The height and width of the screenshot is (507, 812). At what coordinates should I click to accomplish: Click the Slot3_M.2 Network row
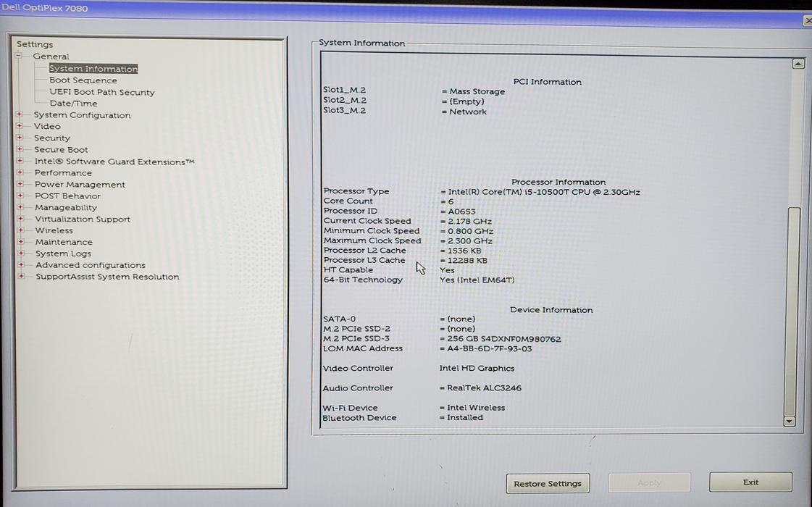point(404,111)
